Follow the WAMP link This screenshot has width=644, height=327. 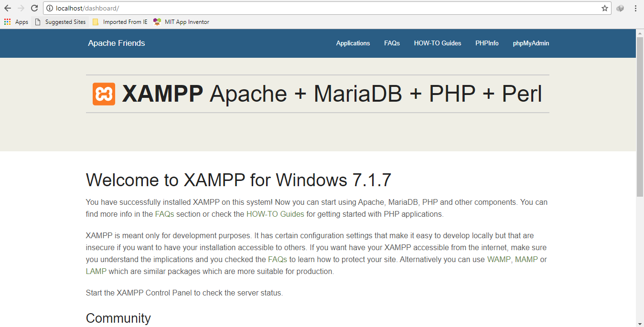(499, 259)
